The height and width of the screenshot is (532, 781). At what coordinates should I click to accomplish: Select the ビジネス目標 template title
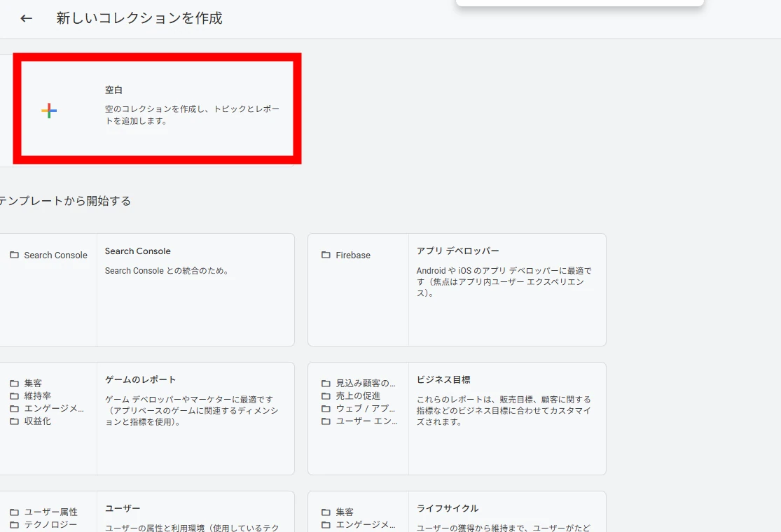(x=443, y=379)
